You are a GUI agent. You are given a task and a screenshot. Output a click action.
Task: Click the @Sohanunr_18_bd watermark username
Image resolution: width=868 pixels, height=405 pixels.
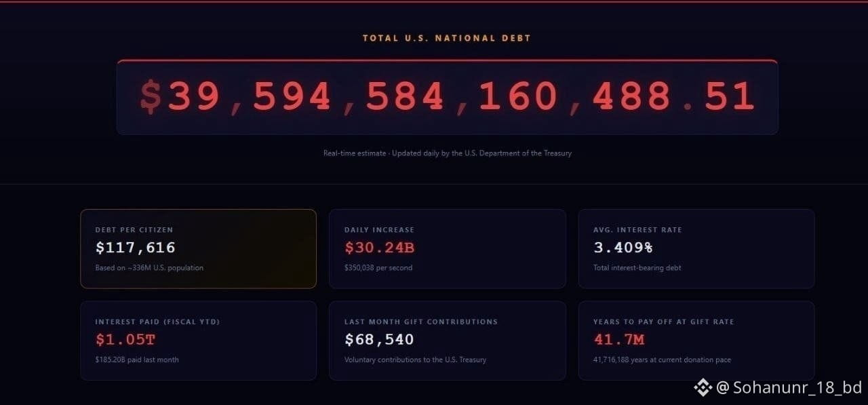789,388
